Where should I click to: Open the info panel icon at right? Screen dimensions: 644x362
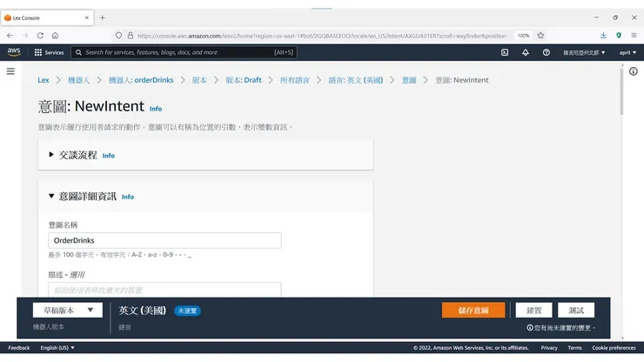[634, 71]
